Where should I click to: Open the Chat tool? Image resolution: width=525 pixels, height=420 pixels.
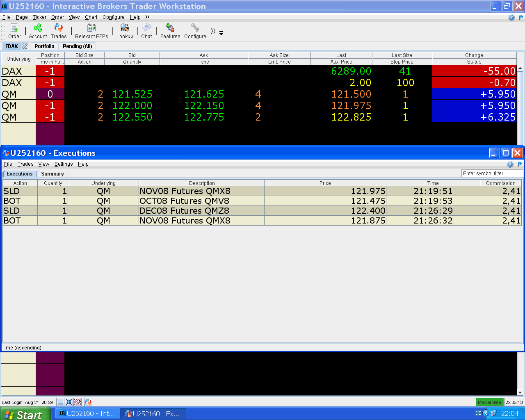(146, 31)
